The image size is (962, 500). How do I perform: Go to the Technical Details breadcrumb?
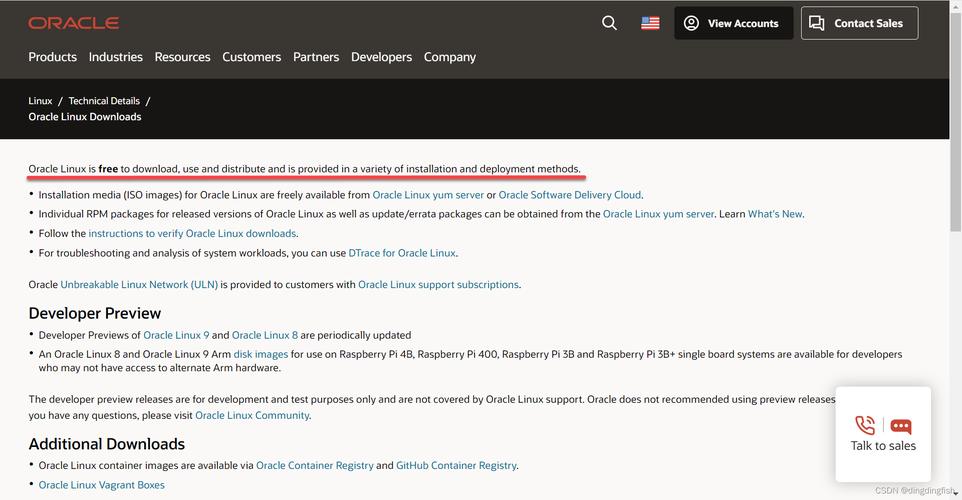[104, 101]
